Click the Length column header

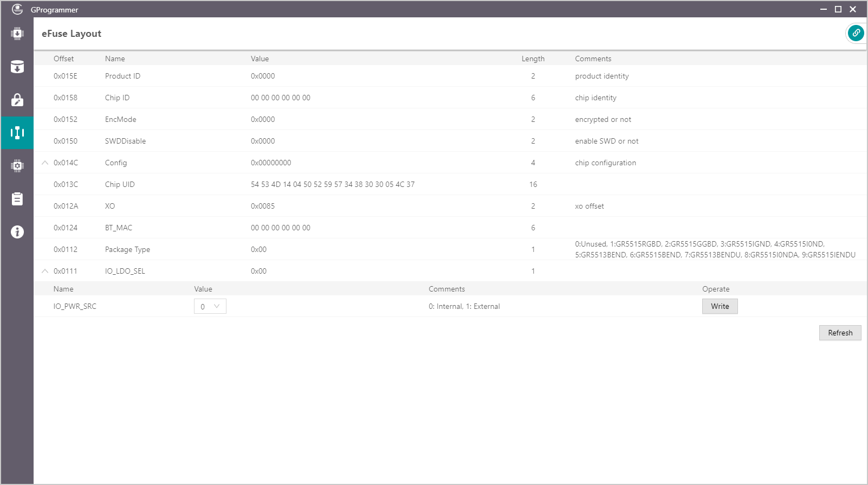coord(533,59)
